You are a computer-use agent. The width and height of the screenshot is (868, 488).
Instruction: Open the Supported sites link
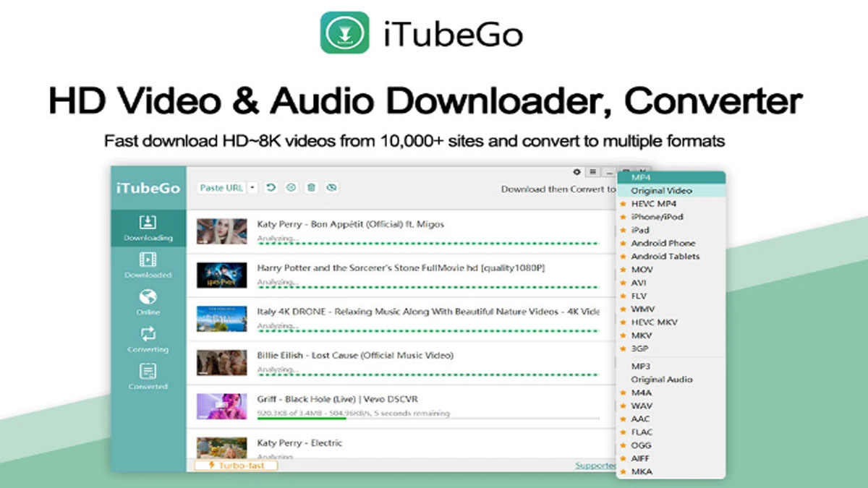point(596,466)
